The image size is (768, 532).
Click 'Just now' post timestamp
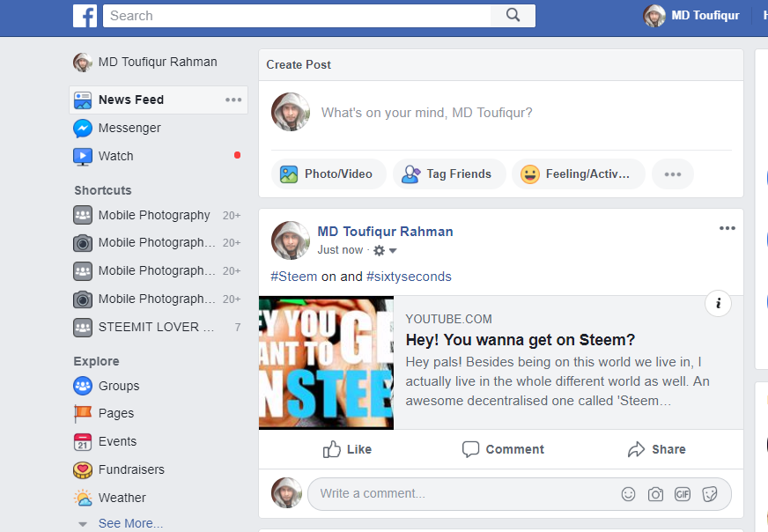pos(340,250)
